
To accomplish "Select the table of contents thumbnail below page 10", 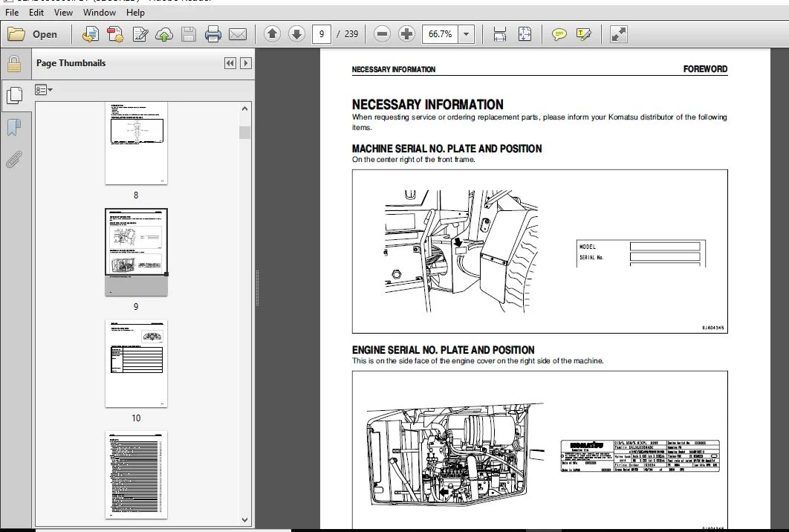I will click(x=137, y=475).
